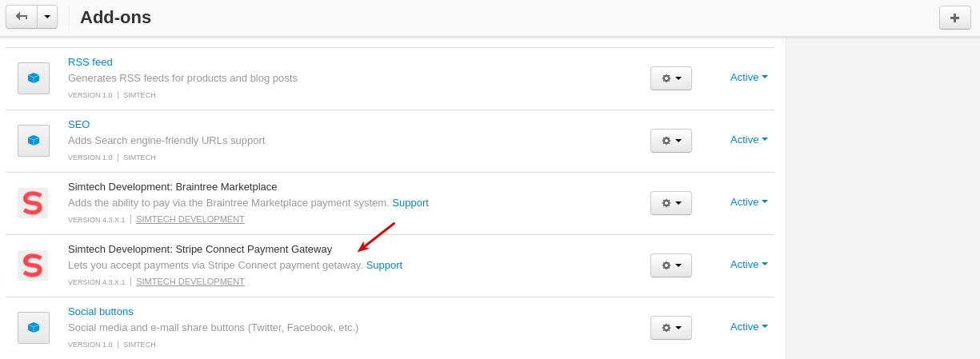Click the Stripe Connect S logo
Viewport: 980px width, 359px height.
tap(33, 265)
